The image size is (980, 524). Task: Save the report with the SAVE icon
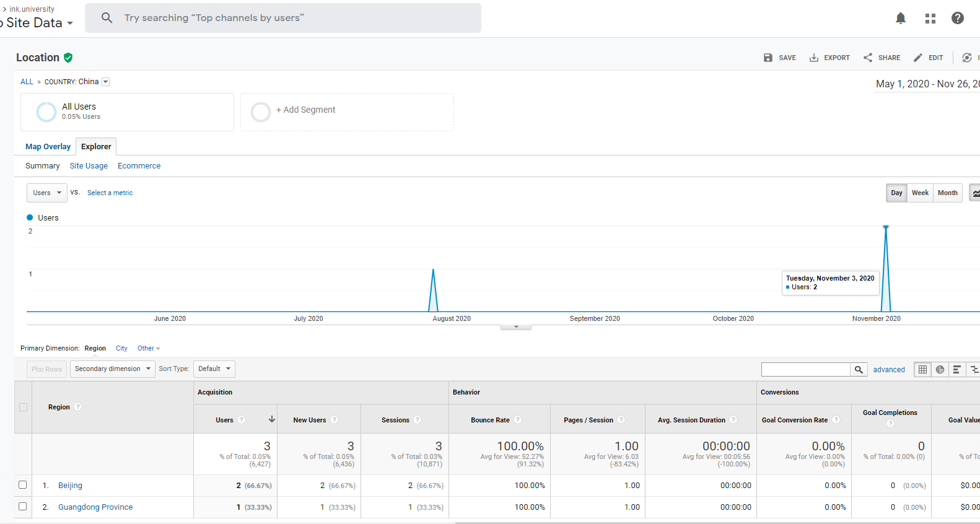tap(779, 58)
